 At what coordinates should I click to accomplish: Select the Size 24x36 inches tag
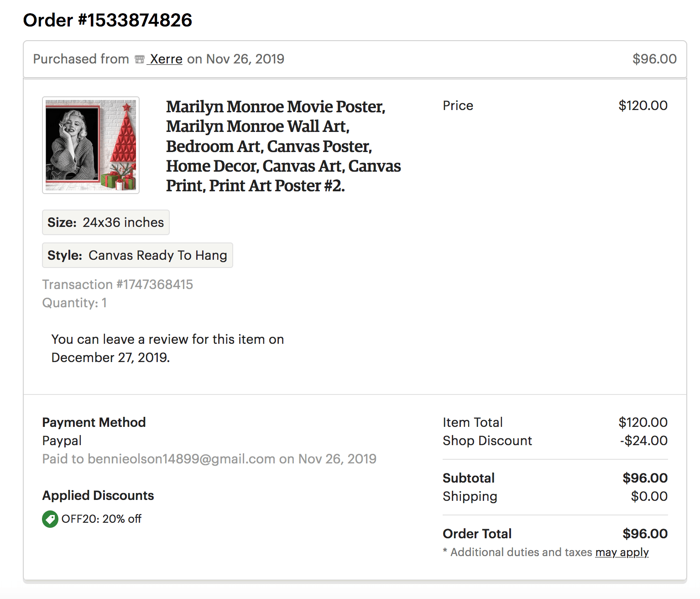pyautogui.click(x=106, y=222)
